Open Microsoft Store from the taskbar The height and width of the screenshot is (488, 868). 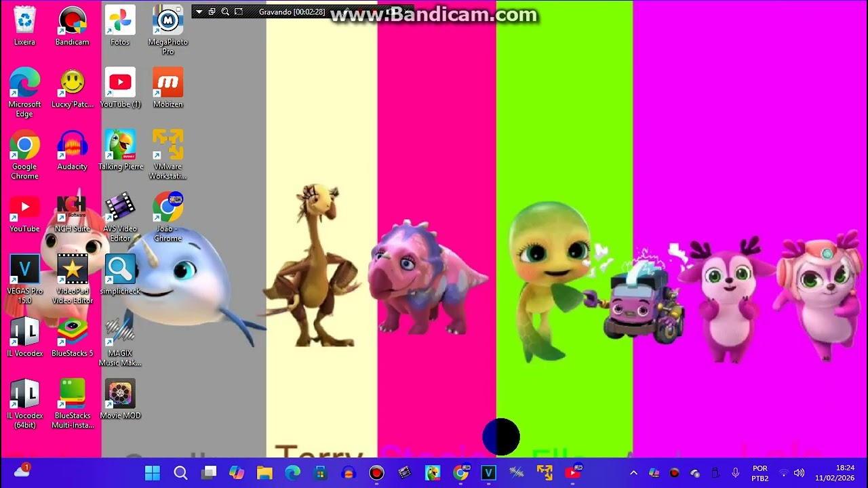click(321, 472)
